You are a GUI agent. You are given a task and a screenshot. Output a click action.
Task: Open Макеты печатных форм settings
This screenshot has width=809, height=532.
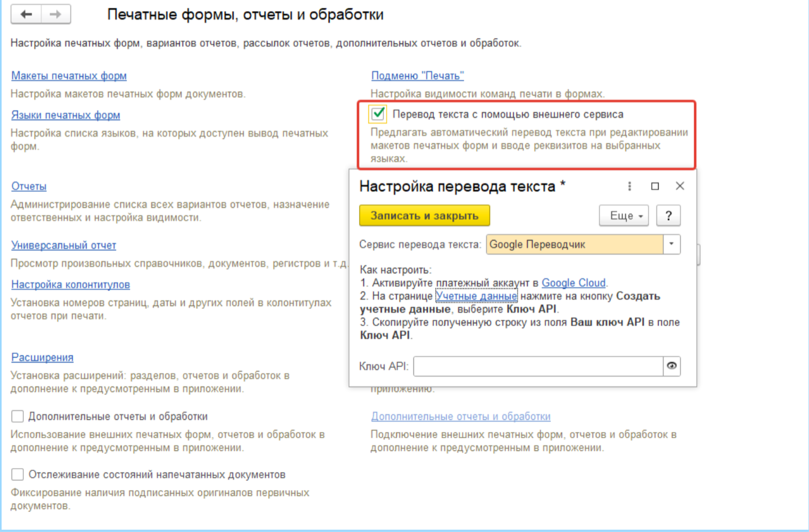pyautogui.click(x=69, y=76)
